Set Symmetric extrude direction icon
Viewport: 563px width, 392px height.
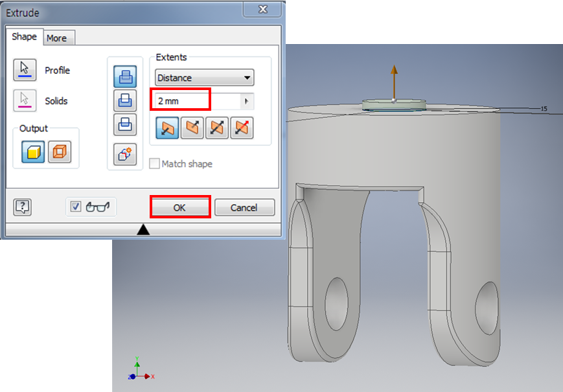(217, 128)
